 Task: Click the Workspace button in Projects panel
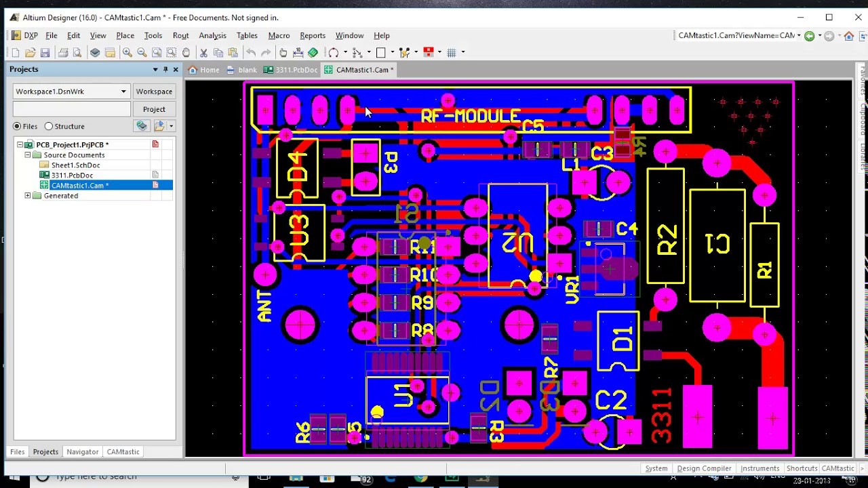coord(154,91)
